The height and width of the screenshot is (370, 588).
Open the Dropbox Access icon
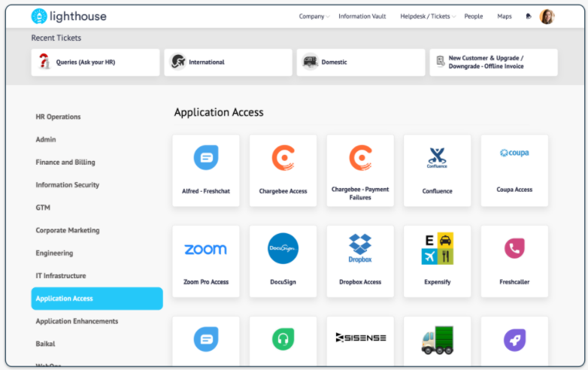pos(360,249)
